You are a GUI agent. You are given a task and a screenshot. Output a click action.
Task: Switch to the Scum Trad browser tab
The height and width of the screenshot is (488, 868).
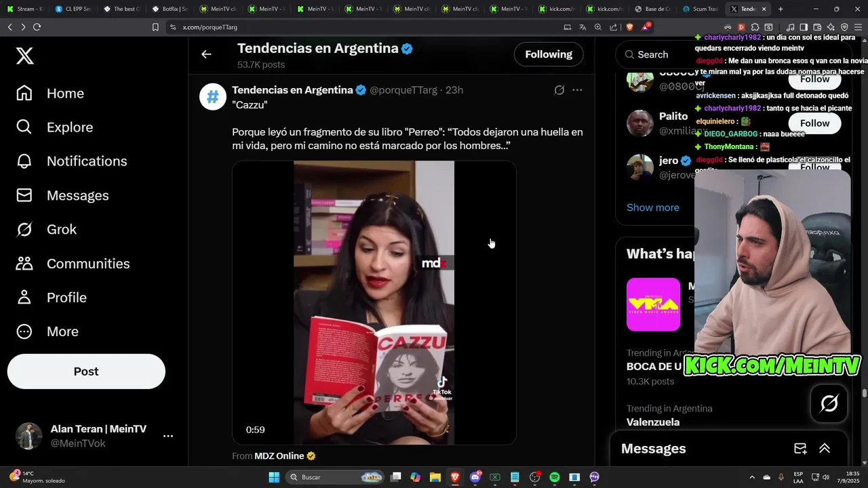tap(701, 9)
